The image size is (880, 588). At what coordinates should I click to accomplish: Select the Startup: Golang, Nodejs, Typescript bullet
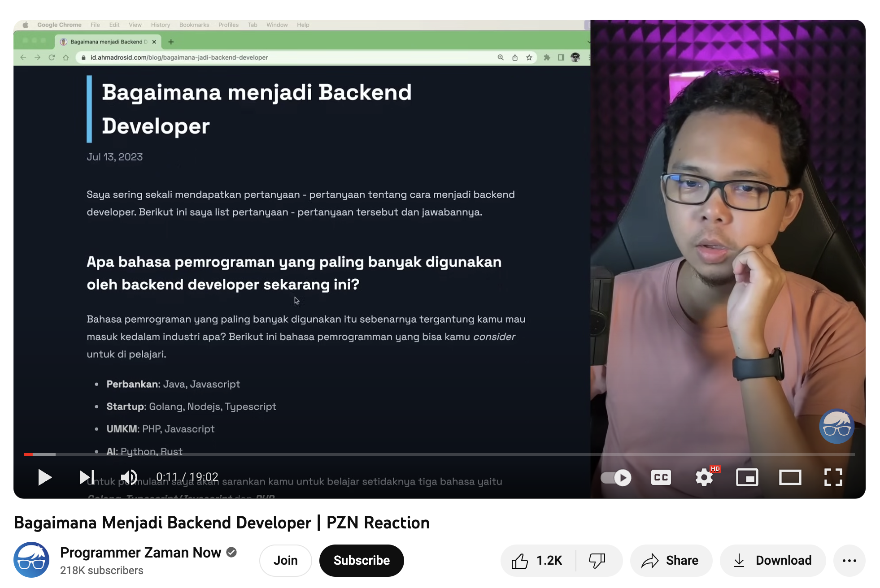click(191, 406)
